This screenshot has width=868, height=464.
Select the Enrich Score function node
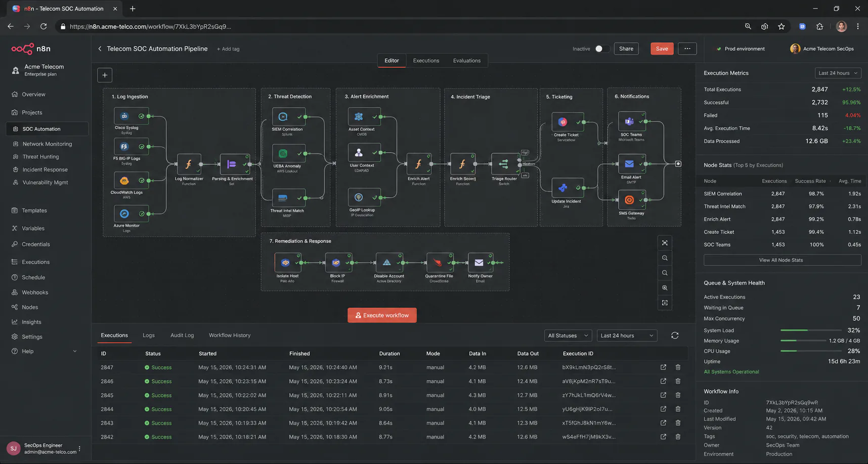462,164
